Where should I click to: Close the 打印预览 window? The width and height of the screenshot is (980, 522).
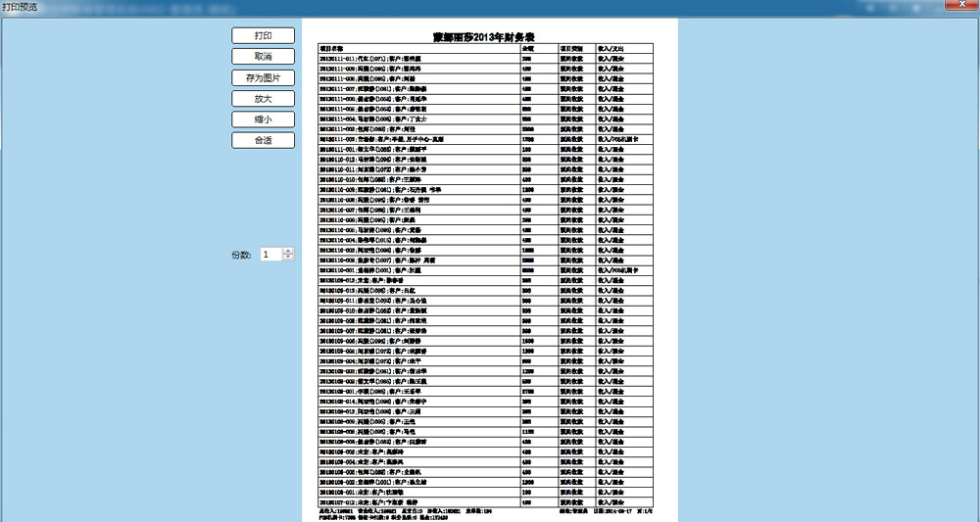coord(963,4)
